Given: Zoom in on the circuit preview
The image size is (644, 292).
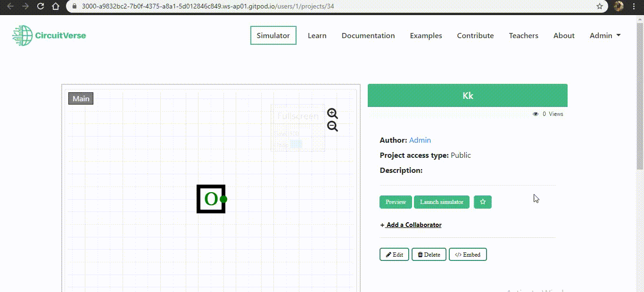Looking at the screenshot, I should point(332,114).
